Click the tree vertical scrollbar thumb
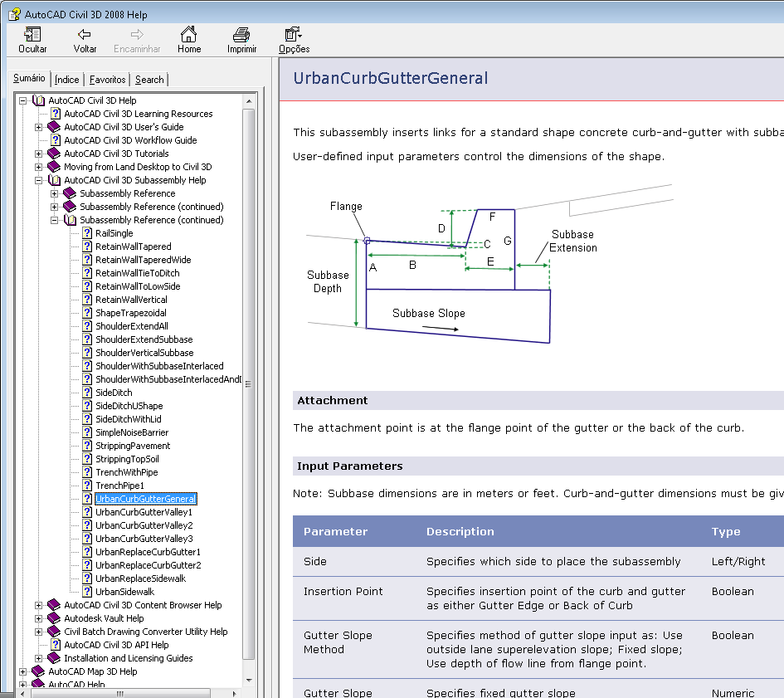The width and height of the screenshot is (784, 698). click(249, 384)
